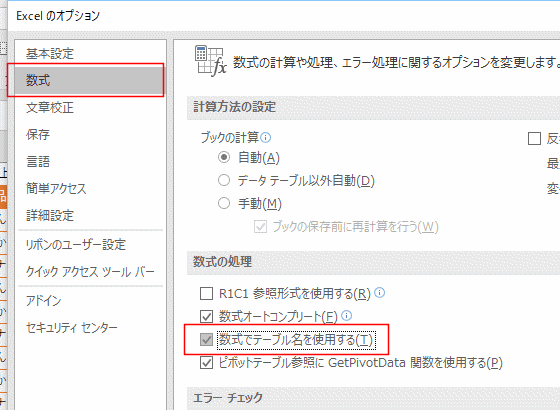Click info icon next to 数式オートコンプリート
The height and width of the screenshot is (410, 560).
pos(346,316)
